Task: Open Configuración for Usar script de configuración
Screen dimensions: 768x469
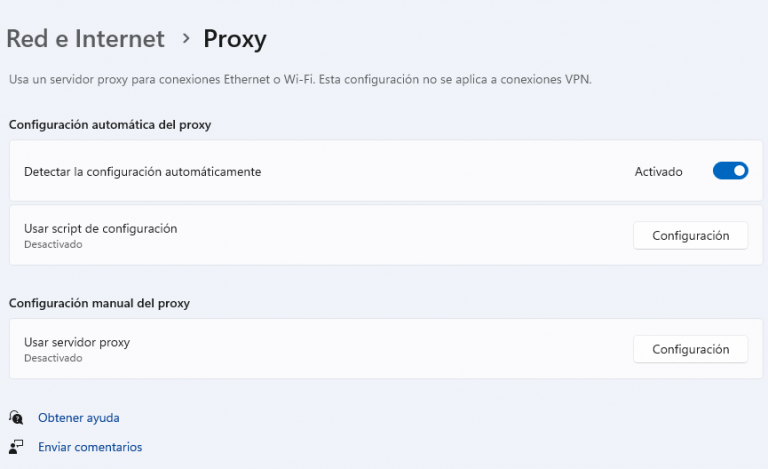Action: tap(690, 236)
